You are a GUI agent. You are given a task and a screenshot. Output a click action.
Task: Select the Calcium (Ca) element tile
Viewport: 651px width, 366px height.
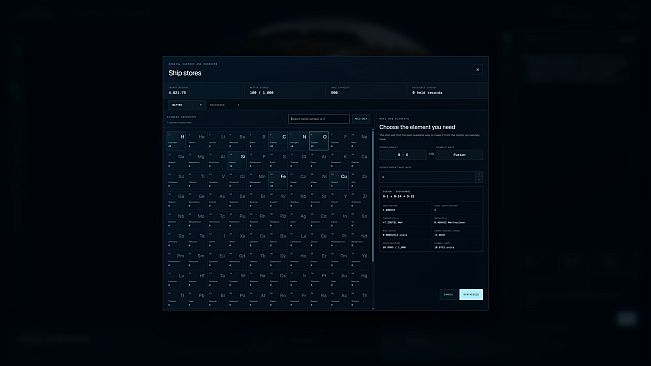click(x=359, y=161)
